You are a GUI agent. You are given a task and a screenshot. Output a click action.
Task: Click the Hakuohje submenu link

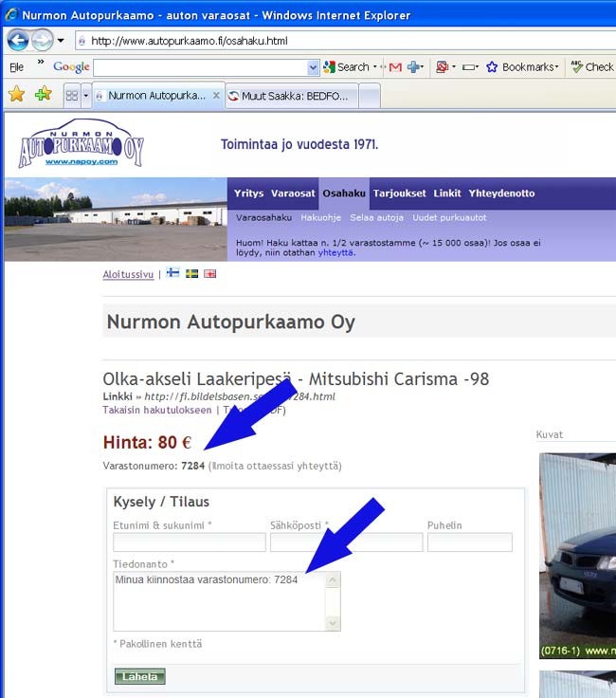point(320,218)
